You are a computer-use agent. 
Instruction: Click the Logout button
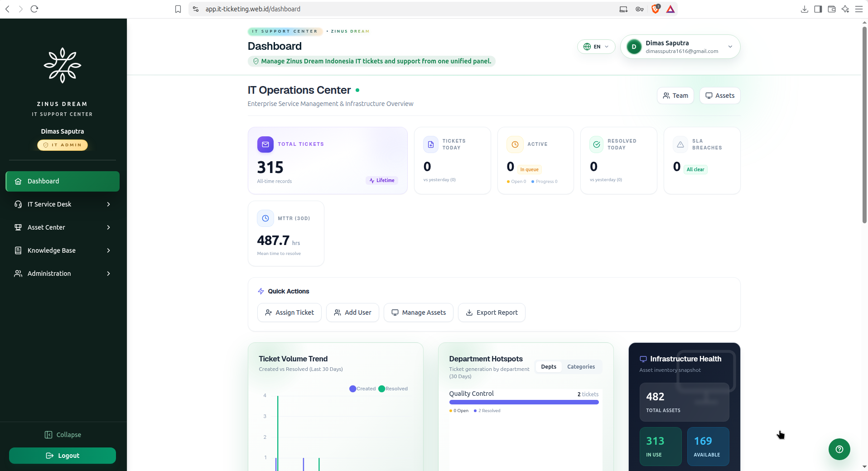pyautogui.click(x=63, y=456)
